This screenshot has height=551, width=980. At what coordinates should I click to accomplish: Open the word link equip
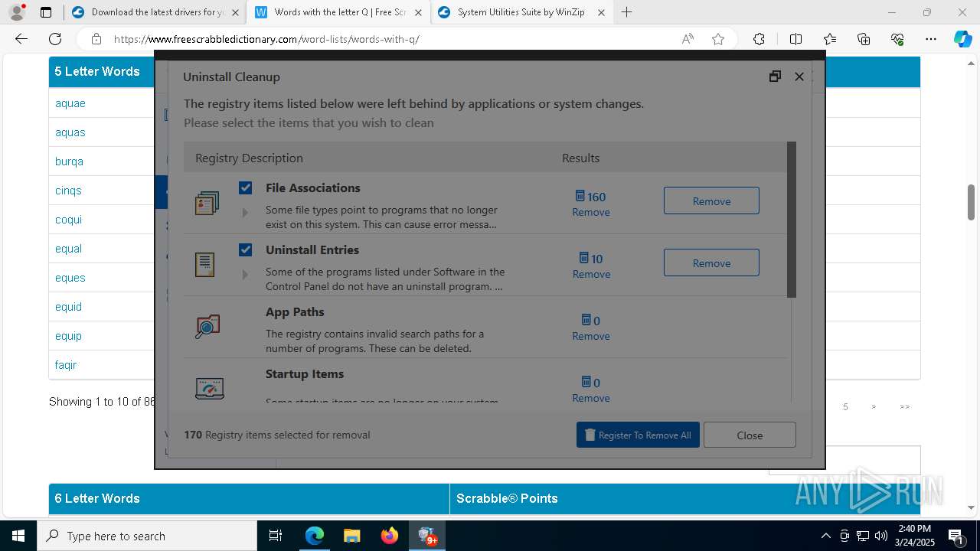tap(68, 336)
